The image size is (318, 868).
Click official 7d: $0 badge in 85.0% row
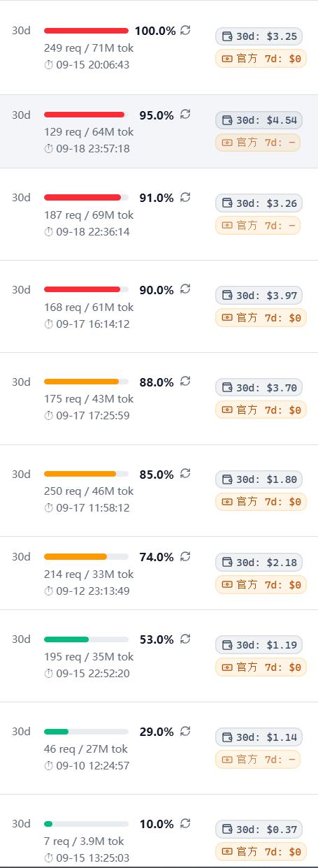point(261,501)
